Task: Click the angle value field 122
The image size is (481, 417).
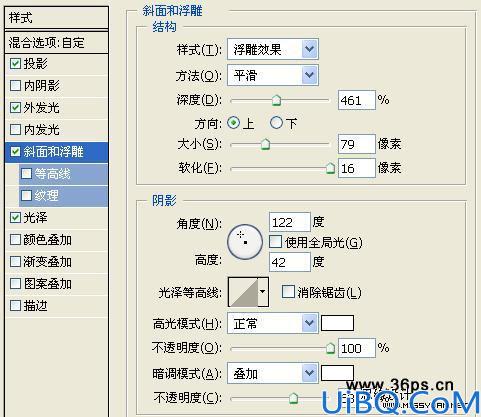Action: coord(289,222)
